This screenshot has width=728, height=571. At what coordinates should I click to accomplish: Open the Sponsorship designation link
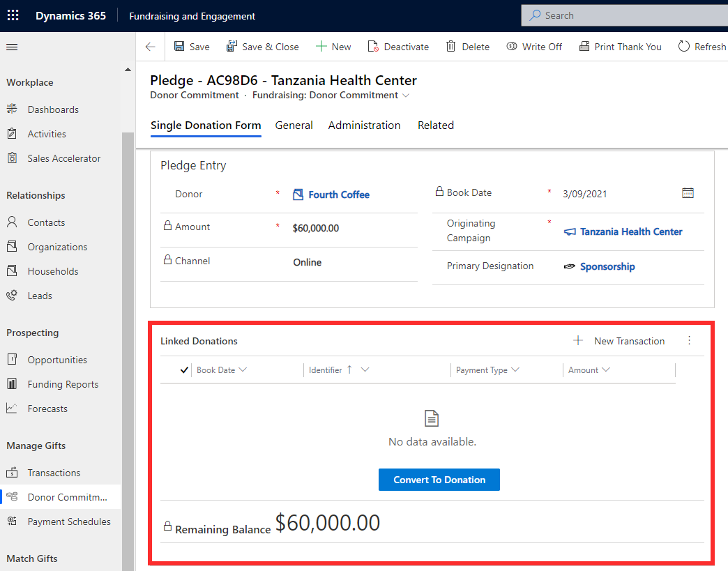click(x=607, y=266)
